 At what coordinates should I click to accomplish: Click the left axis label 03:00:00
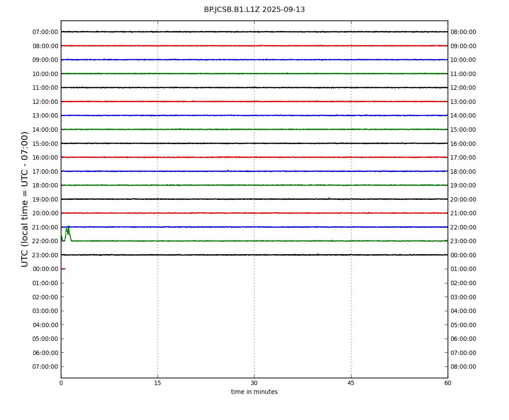(x=45, y=311)
